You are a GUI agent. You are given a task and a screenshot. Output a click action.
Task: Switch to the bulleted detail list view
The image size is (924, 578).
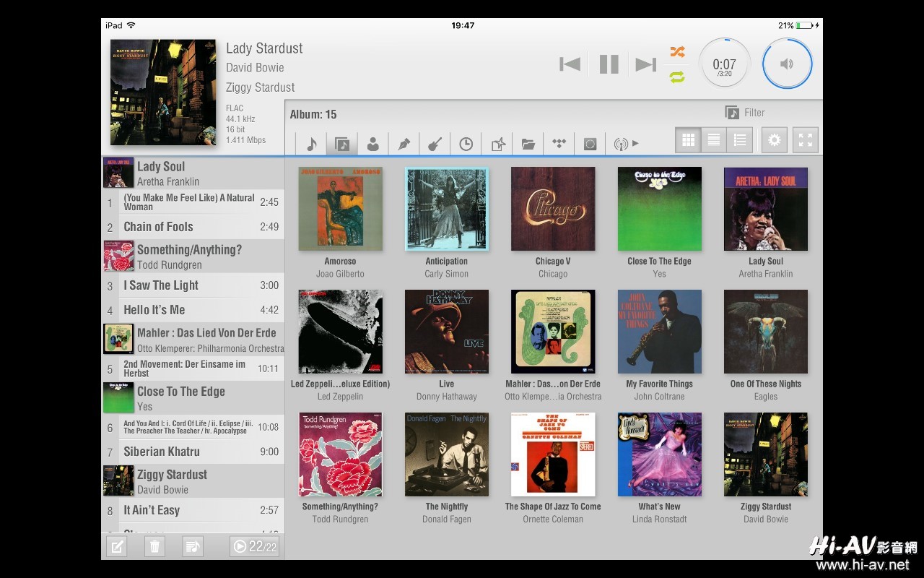coord(740,139)
